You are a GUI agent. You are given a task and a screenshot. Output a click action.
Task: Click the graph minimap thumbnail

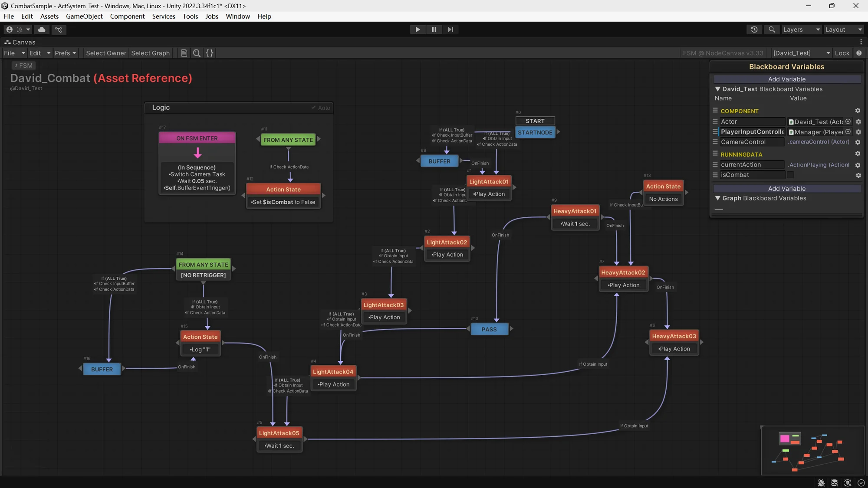812,451
